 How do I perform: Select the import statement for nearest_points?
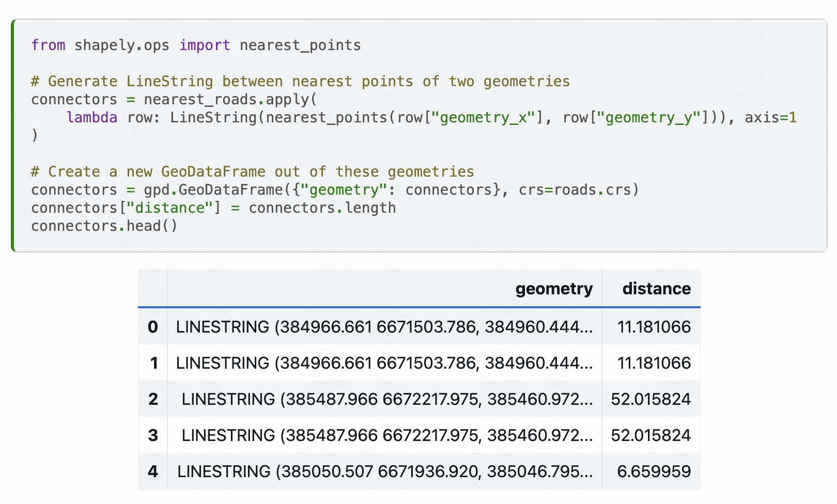click(x=195, y=45)
